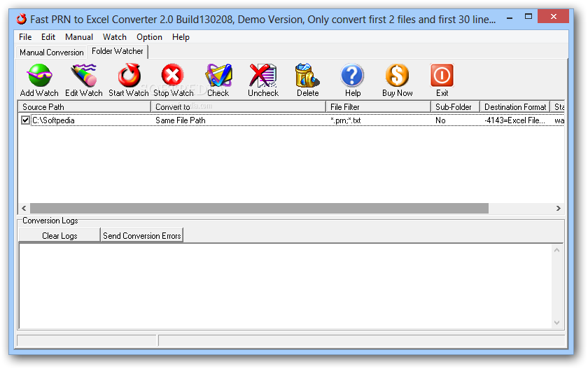Click the File Filter column header
The height and width of the screenshot is (369, 588).
coord(378,107)
